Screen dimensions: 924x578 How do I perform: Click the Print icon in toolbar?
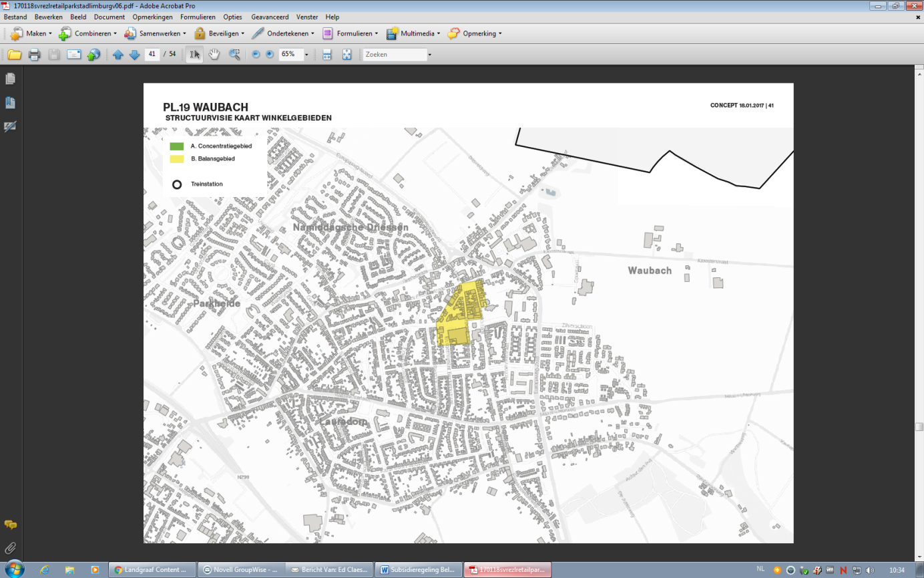(35, 55)
